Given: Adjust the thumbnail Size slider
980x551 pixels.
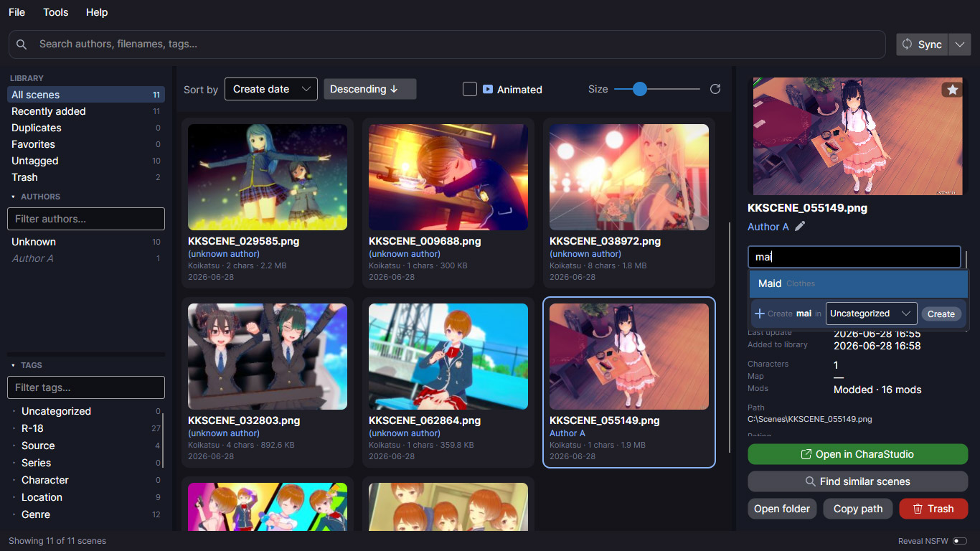Looking at the screenshot, I should pyautogui.click(x=657, y=89).
